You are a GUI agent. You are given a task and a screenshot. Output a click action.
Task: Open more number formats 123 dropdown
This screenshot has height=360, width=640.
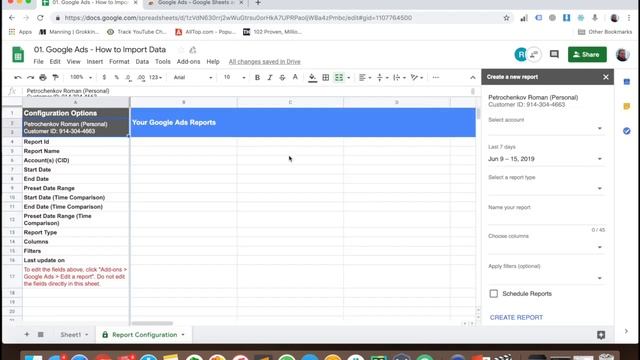click(x=156, y=78)
